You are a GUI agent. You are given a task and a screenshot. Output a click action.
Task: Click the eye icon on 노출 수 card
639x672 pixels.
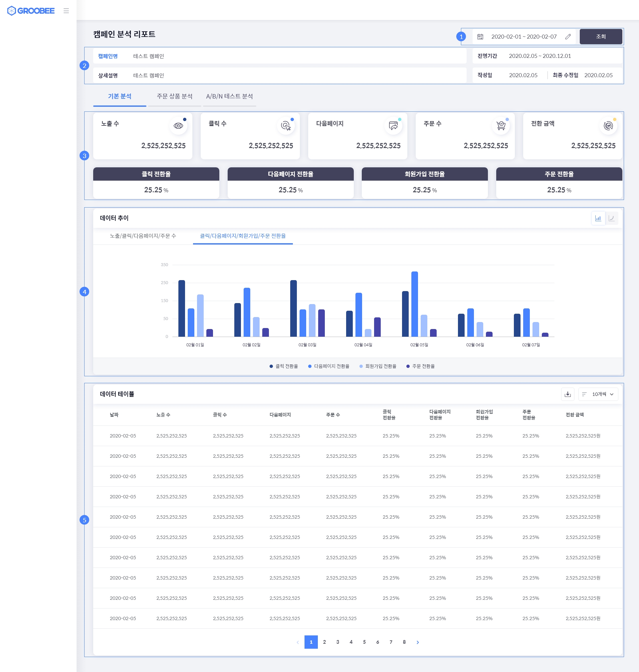point(178,126)
